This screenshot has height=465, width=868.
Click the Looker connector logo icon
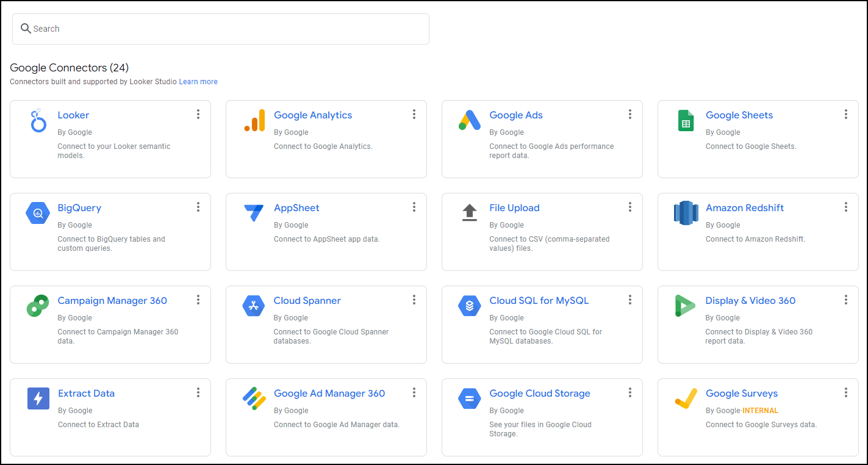click(x=38, y=121)
